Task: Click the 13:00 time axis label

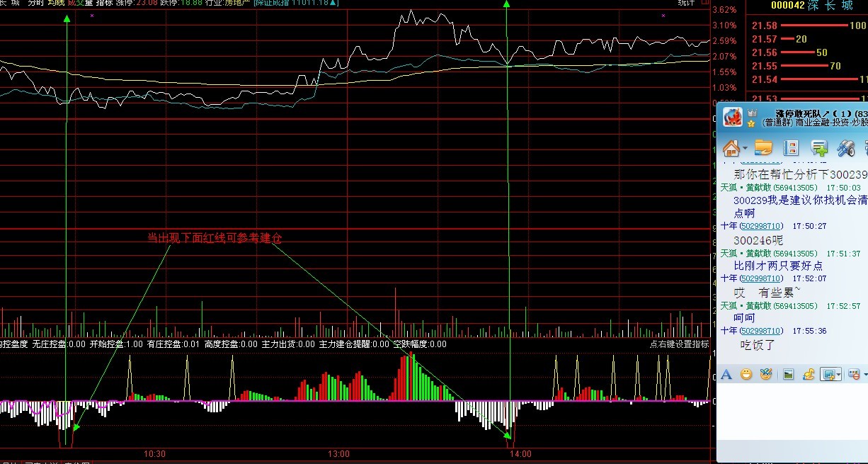Action: (x=338, y=454)
